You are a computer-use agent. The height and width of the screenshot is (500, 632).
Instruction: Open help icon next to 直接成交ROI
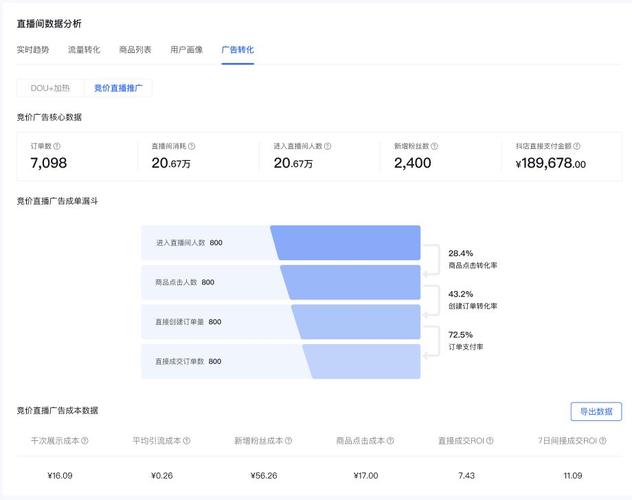tap(490, 441)
